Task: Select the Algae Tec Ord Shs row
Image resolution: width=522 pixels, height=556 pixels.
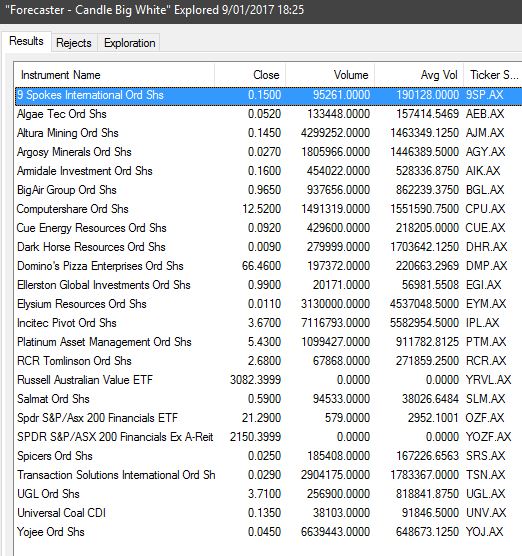Action: [x=268, y=114]
